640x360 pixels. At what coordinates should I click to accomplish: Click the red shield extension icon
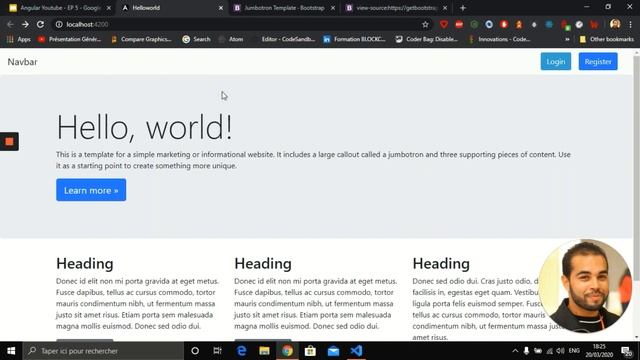coord(444,24)
